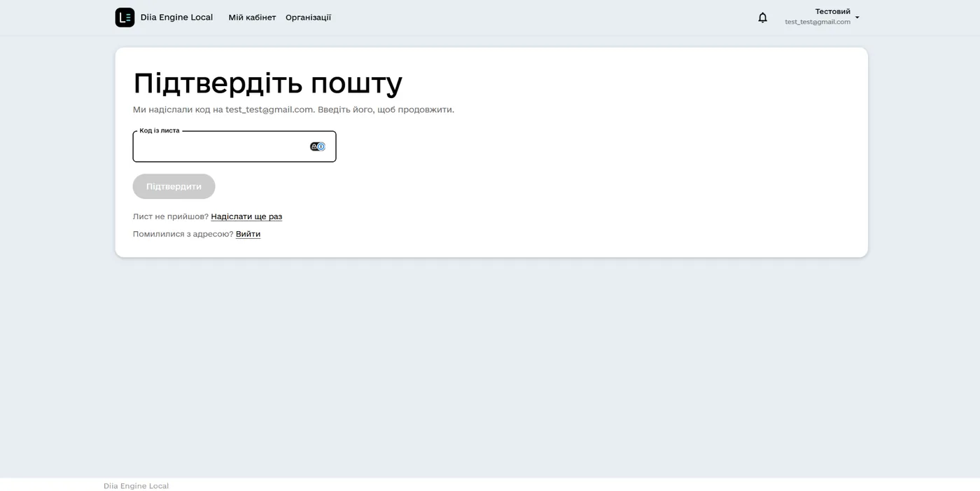The image size is (980, 491).
Task: Click the Підтвердити button
Action: coord(174,186)
